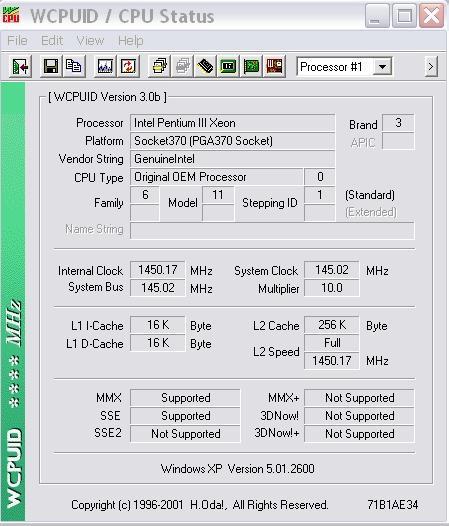Click the 3DNow! 'Not Supported' field

tap(359, 416)
